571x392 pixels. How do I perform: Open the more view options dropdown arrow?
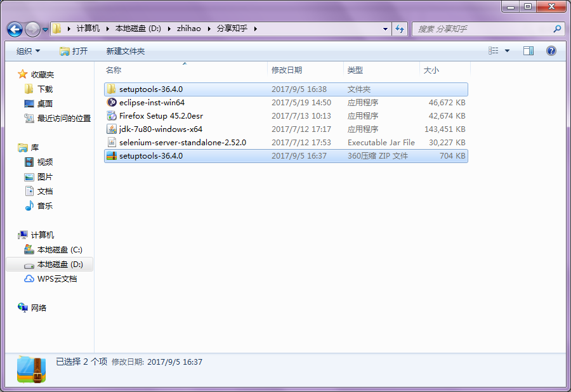507,51
